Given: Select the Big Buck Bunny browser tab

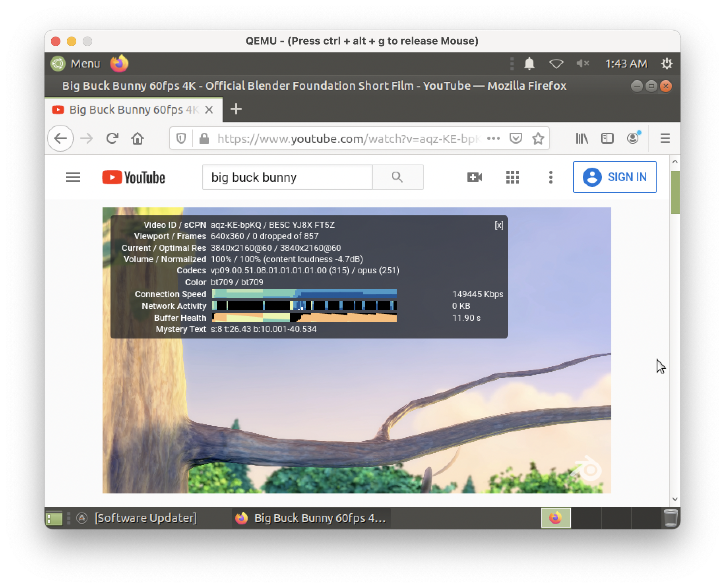Looking at the screenshot, I should coord(134,110).
